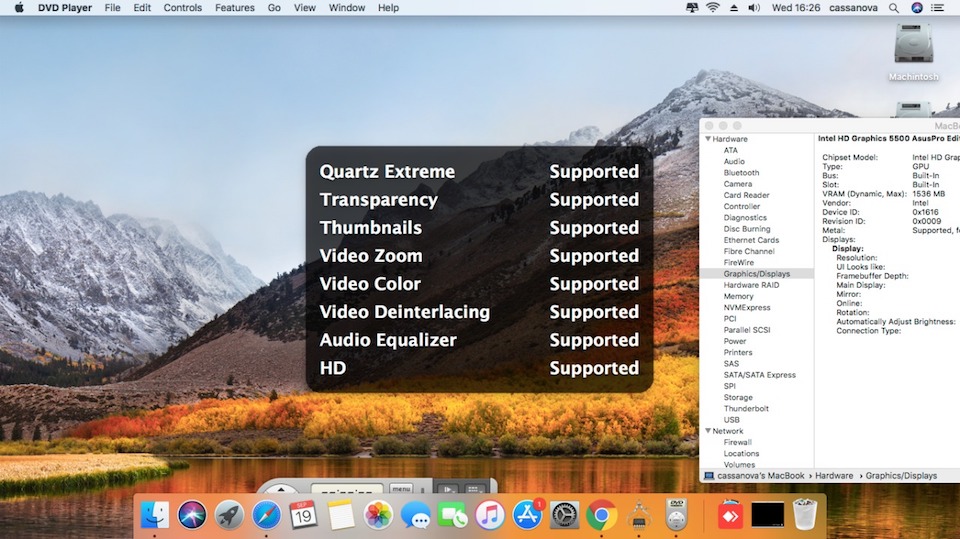The width and height of the screenshot is (960, 539).
Task: Open the DVD Player application menu
Action: pyautogui.click(x=65, y=8)
